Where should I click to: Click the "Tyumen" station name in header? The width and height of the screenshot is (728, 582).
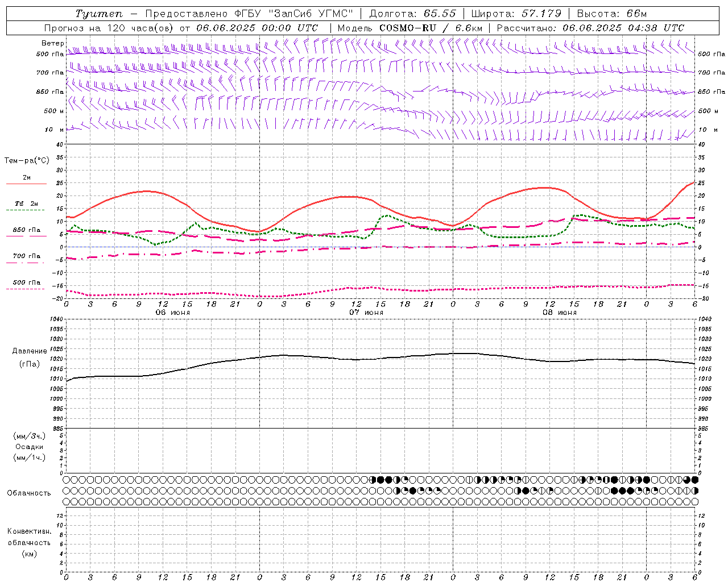click(98, 14)
